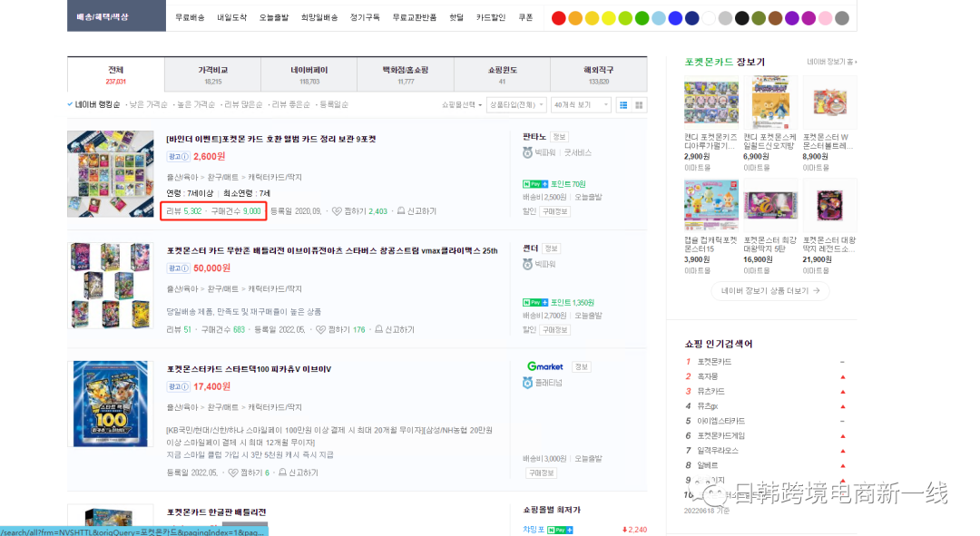980x536 pixels.
Task: Click popular search term 포켓몬카드게임
Action: coord(721,435)
